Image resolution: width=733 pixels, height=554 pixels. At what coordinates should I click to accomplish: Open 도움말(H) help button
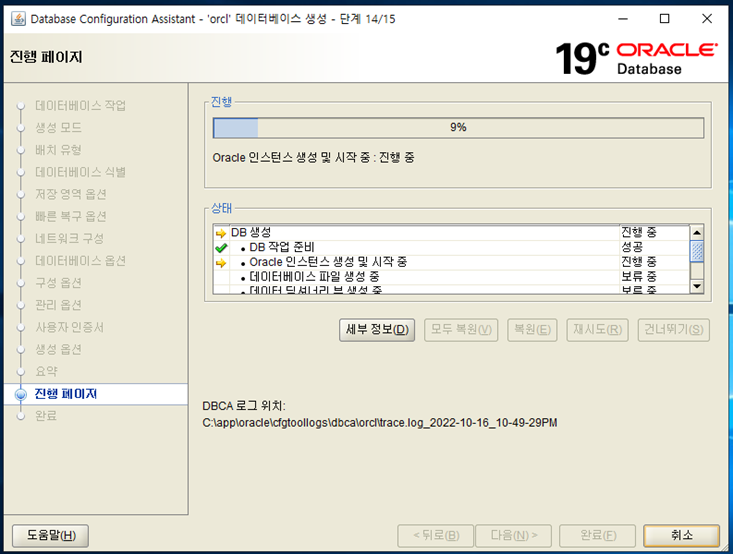click(50, 535)
